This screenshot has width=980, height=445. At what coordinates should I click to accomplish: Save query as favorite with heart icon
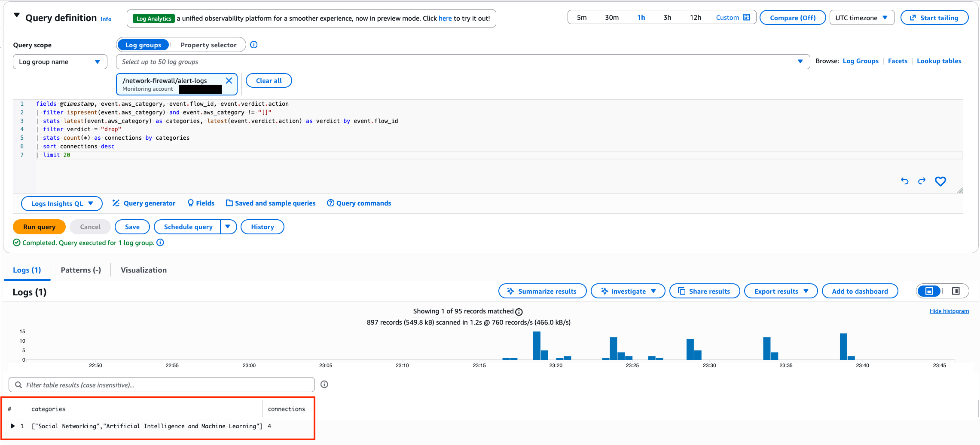(940, 181)
